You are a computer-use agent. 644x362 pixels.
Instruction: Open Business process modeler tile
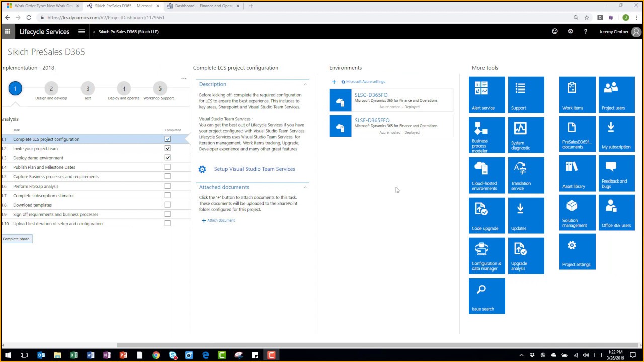click(487, 135)
